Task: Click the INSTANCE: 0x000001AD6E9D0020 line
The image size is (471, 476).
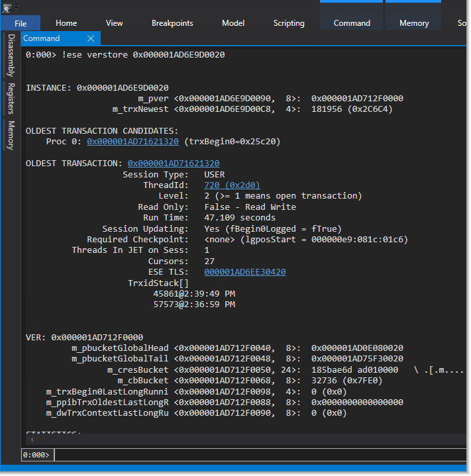Action: tap(97, 88)
